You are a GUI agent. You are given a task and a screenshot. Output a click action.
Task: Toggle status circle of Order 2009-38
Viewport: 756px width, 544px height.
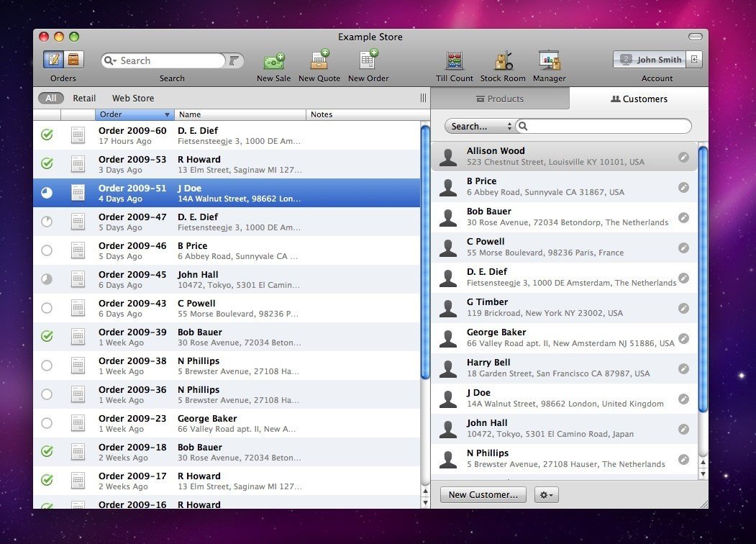pyautogui.click(x=47, y=366)
